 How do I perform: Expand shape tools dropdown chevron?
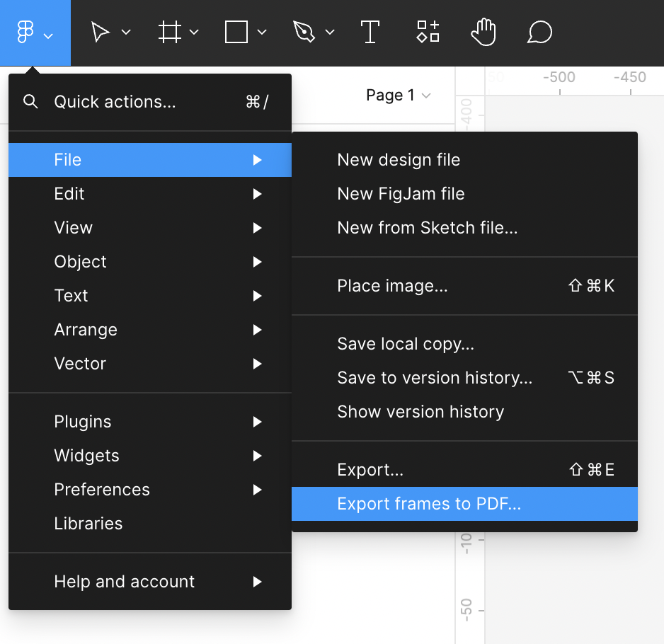point(262,32)
